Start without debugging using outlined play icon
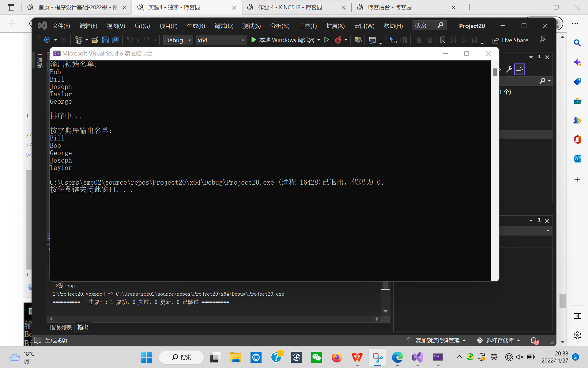 (326, 40)
